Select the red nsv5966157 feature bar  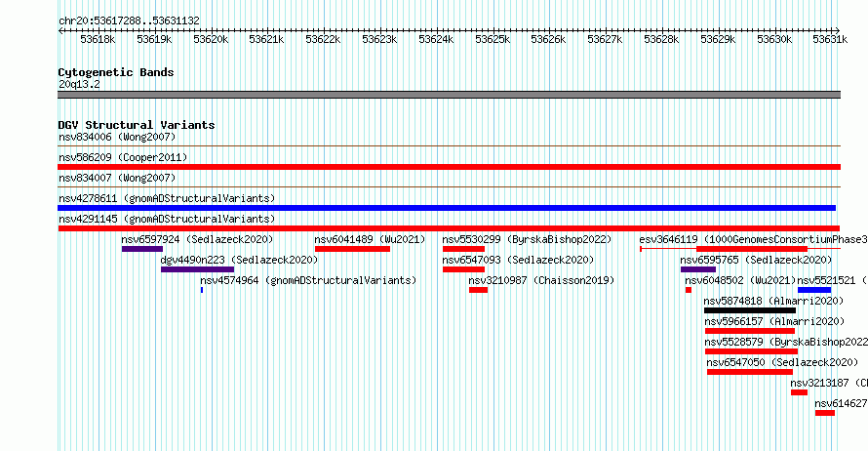[x=750, y=331]
